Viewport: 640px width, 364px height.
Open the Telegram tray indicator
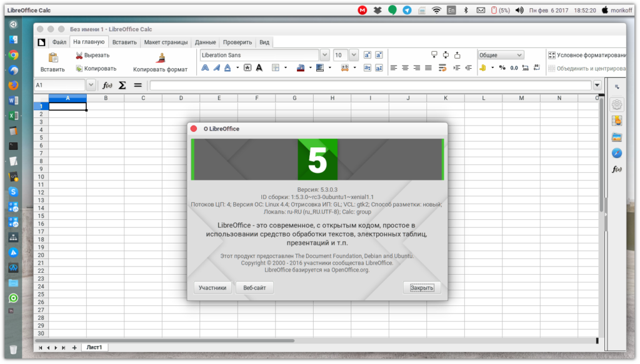pyautogui.click(x=407, y=10)
